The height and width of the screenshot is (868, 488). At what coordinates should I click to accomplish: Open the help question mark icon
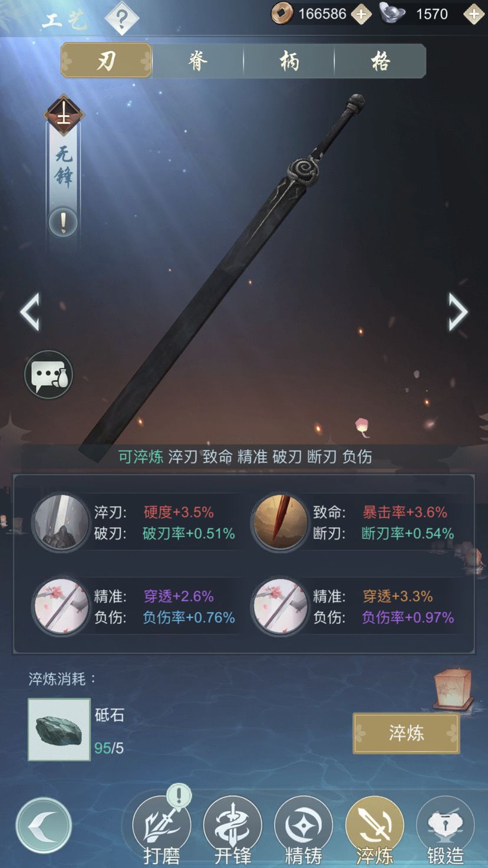click(122, 18)
